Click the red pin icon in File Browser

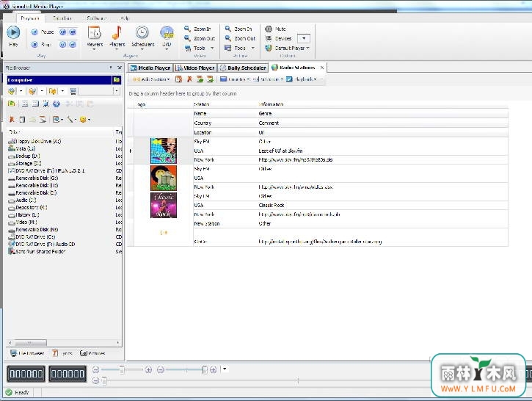pos(12,120)
